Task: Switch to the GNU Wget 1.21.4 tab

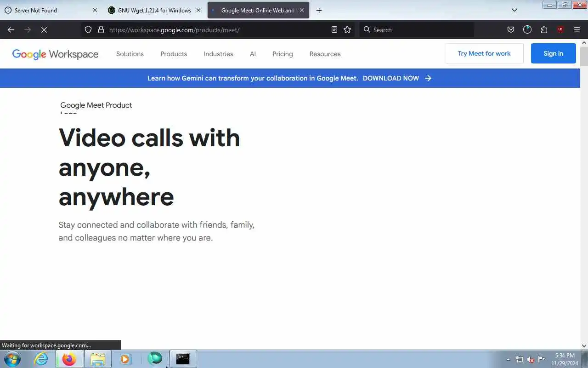Action: tap(155, 10)
